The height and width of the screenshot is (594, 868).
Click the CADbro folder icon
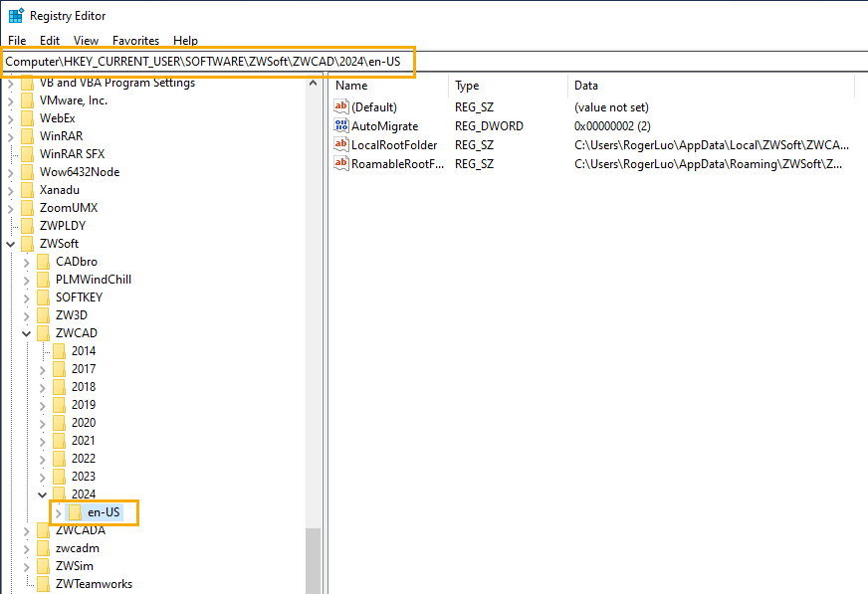pyautogui.click(x=43, y=262)
